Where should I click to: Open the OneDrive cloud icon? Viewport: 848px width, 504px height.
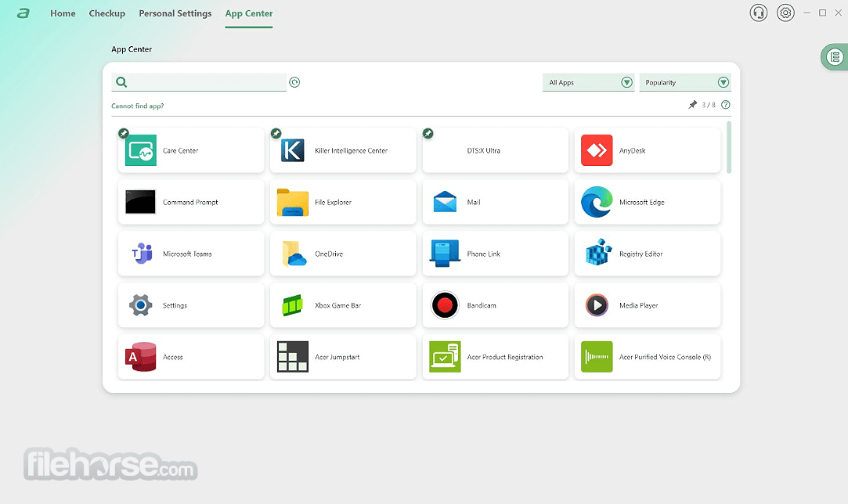tap(294, 254)
